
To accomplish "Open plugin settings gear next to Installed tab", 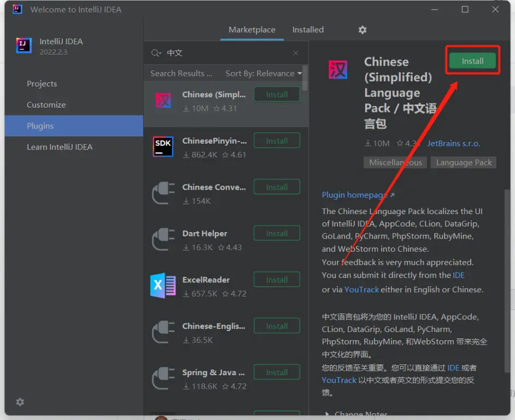I will 362,30.
